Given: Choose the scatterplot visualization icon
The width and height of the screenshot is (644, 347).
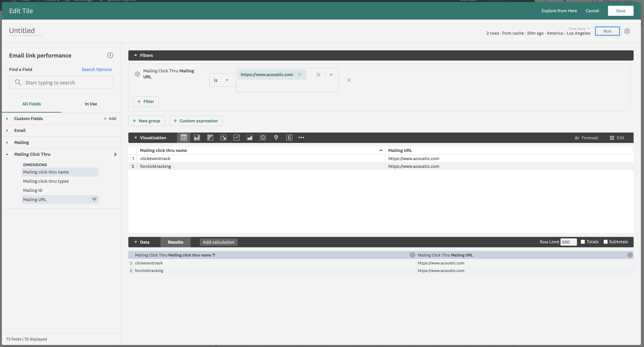Looking at the screenshot, I should [223, 138].
